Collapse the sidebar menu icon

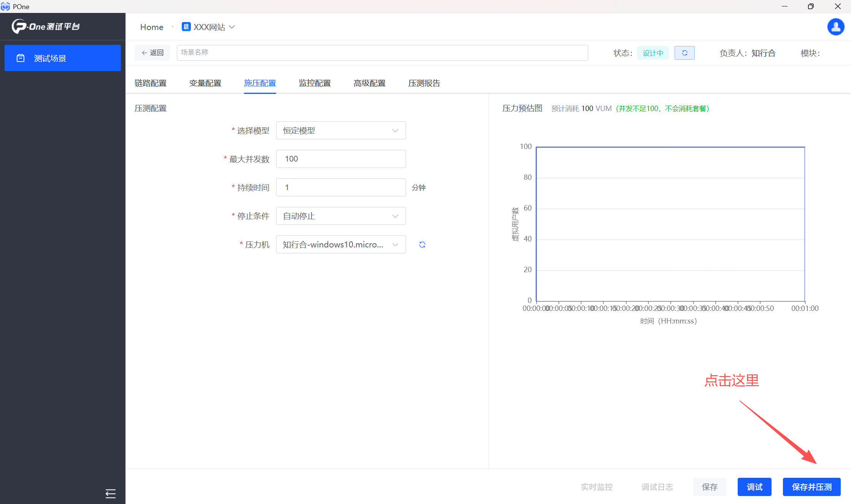pos(110,493)
